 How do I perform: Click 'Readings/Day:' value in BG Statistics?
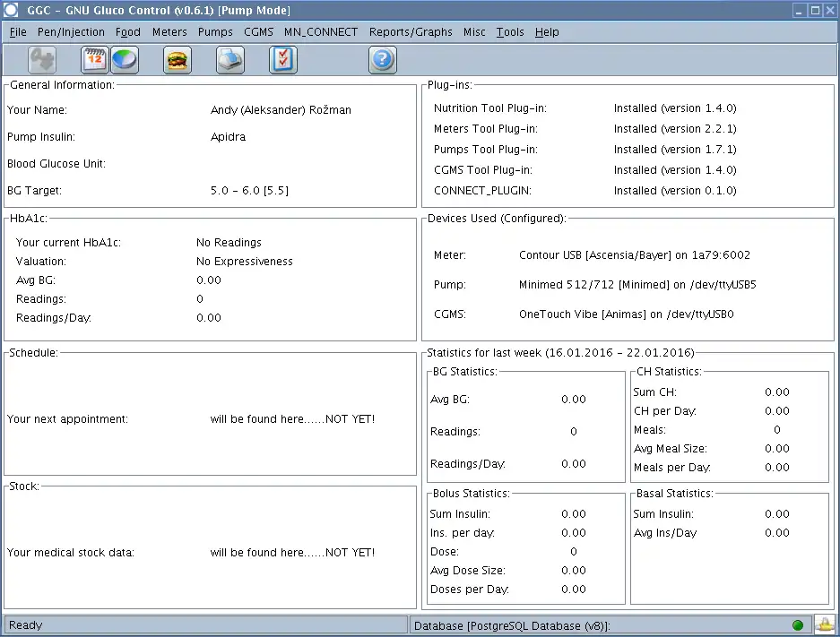click(573, 463)
